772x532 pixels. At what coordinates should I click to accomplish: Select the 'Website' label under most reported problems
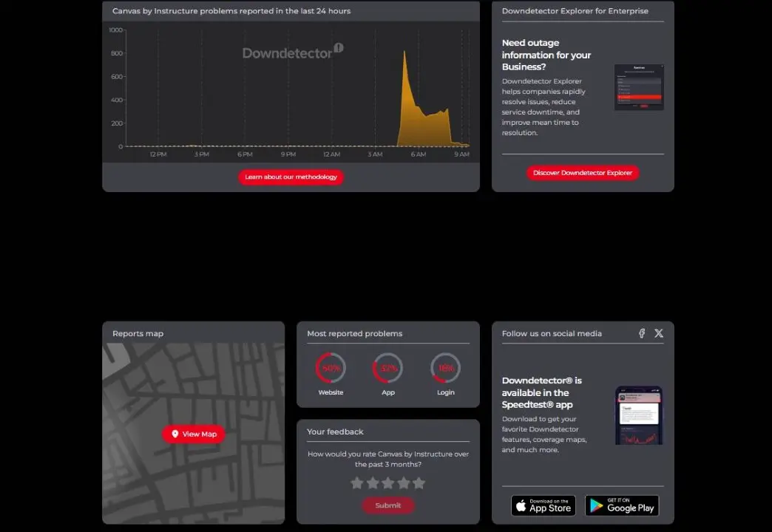tap(331, 392)
